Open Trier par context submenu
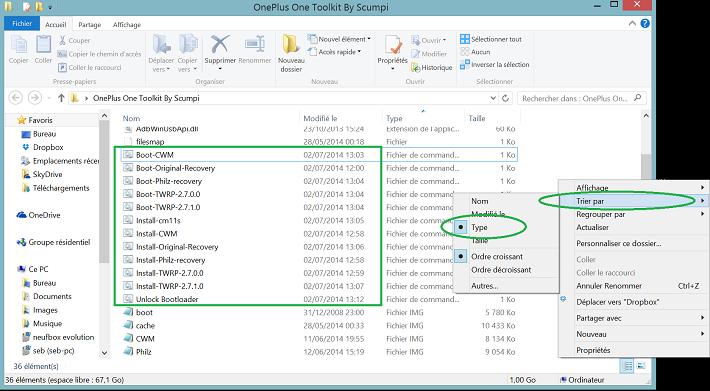 633,200
